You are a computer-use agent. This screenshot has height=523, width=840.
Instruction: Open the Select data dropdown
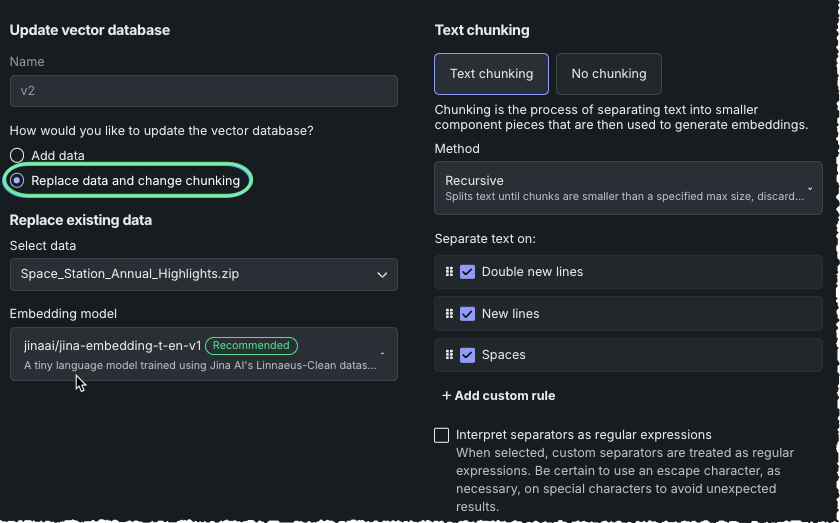[x=203, y=274]
